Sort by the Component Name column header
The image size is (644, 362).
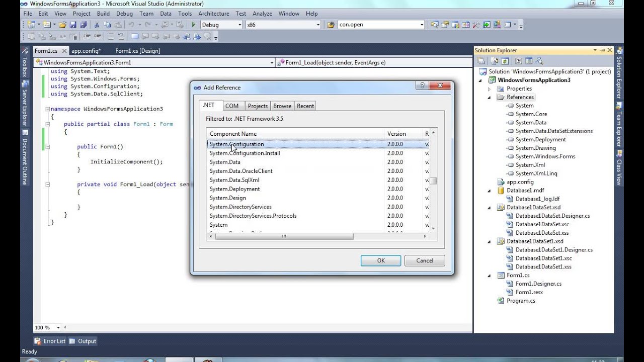295,134
